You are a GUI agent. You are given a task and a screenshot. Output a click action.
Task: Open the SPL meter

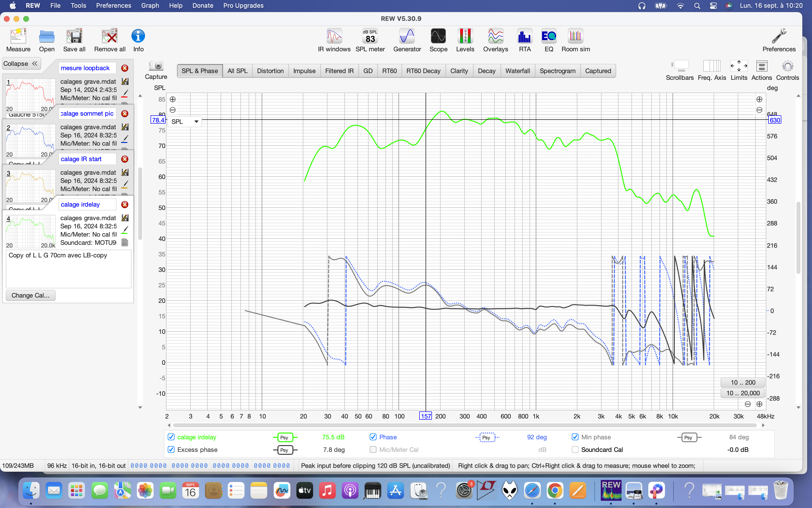click(x=370, y=40)
